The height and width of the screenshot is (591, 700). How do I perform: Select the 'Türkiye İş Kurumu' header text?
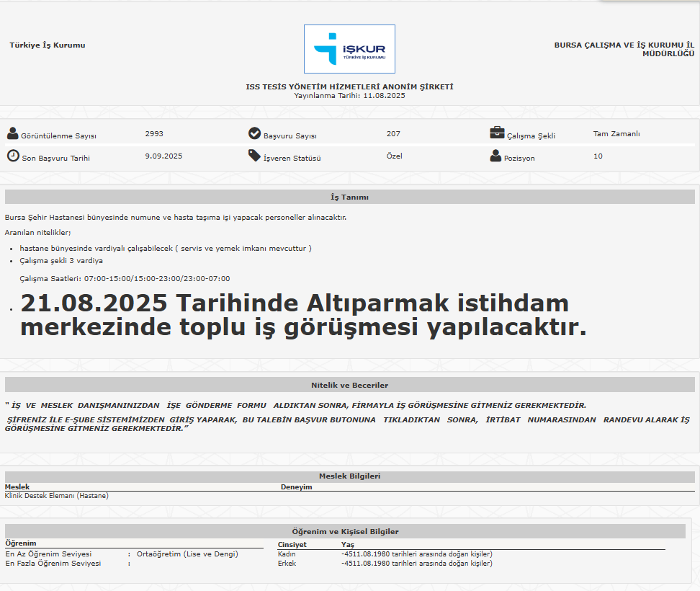pos(48,45)
